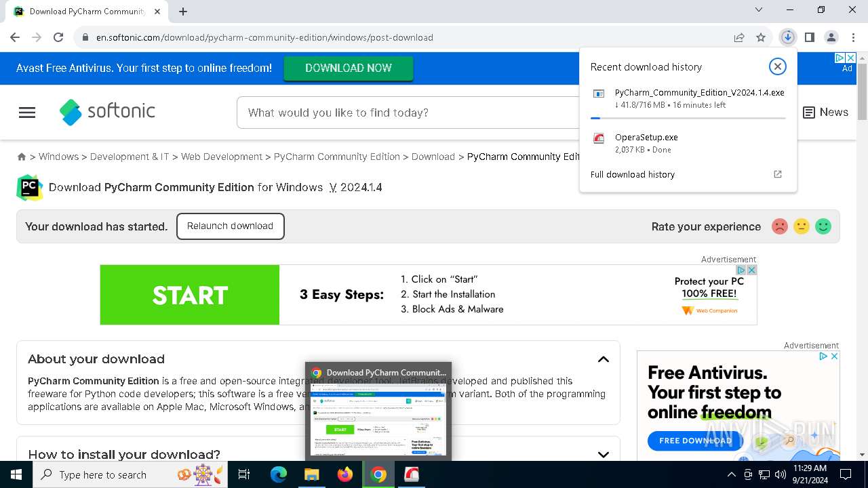The height and width of the screenshot is (488, 868).
Task: Click the PyCharm download progress bar
Action: pos(688,118)
